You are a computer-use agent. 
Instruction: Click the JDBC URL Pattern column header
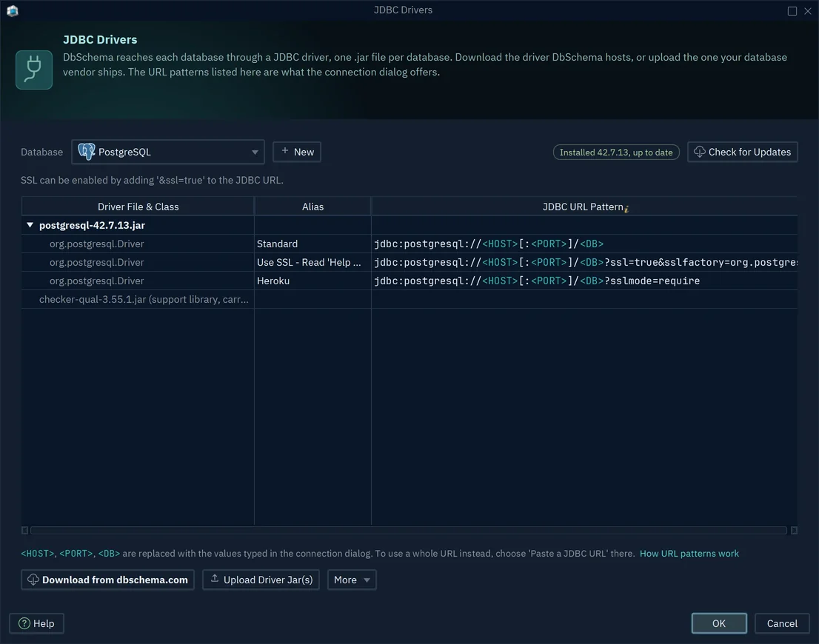584,207
